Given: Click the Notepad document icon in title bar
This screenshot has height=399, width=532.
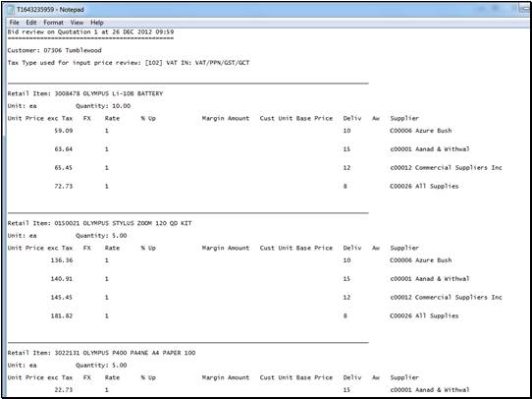Looking at the screenshot, I should (x=11, y=10).
